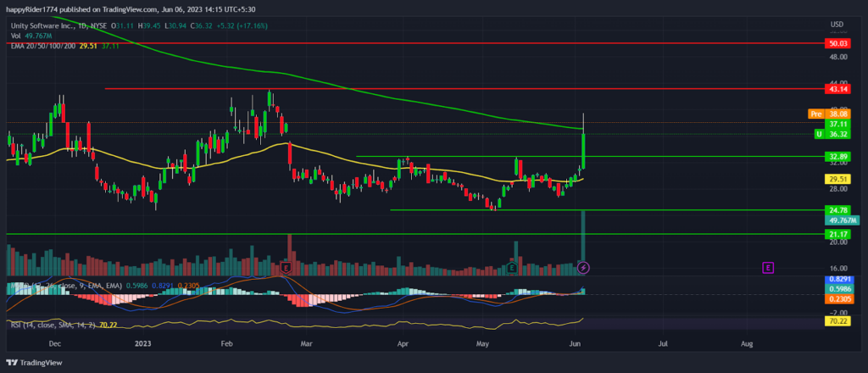Click the green 24.78 price label
Viewport: 868px width, 373px height.
tap(837, 210)
